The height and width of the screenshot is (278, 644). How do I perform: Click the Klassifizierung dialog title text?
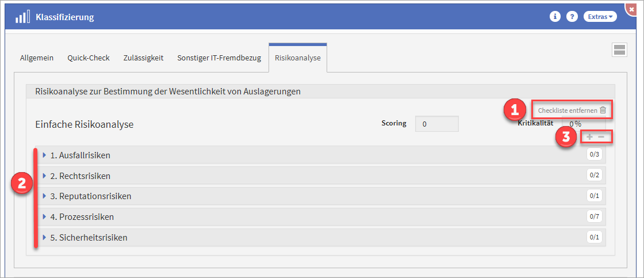pos(65,17)
